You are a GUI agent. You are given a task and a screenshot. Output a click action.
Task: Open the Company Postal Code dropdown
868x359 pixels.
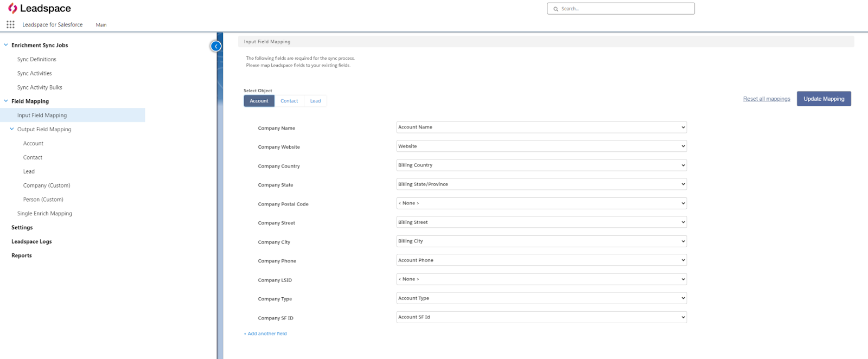pos(541,203)
